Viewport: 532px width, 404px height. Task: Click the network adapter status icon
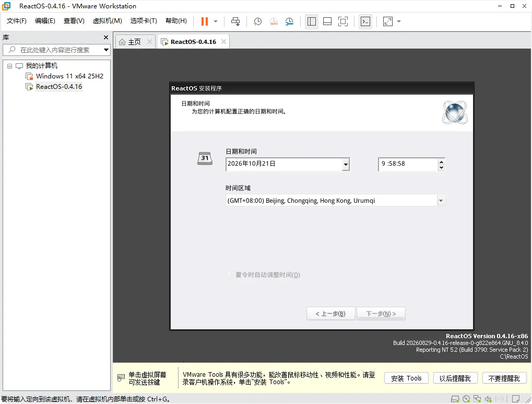(x=477, y=399)
